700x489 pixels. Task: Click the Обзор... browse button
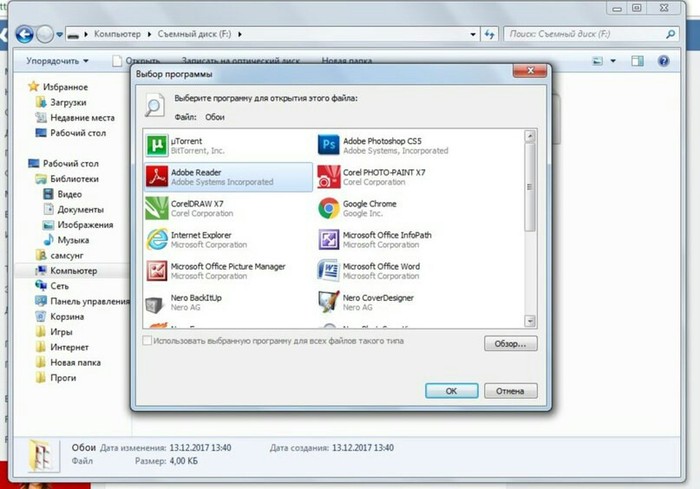coord(510,343)
